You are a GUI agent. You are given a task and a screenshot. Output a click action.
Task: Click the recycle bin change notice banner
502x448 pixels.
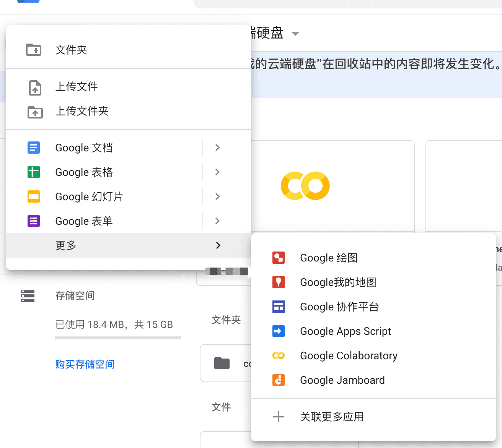click(376, 75)
